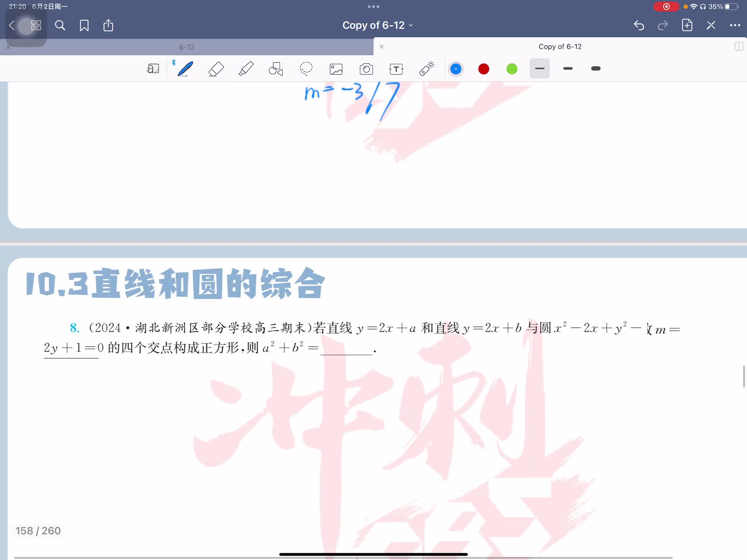The height and width of the screenshot is (560, 747).
Task: Select the Highlighter tool
Action: point(246,69)
